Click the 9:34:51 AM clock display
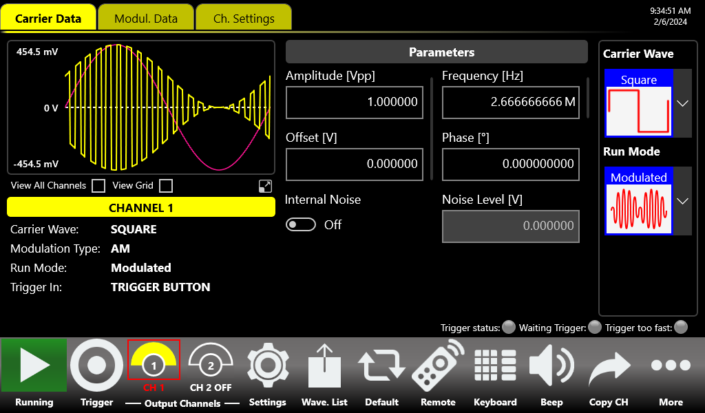The image size is (705, 413). (x=670, y=11)
